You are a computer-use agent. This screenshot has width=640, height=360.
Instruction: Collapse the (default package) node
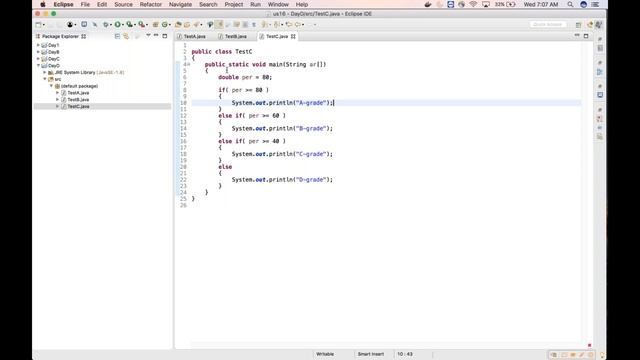coord(51,86)
